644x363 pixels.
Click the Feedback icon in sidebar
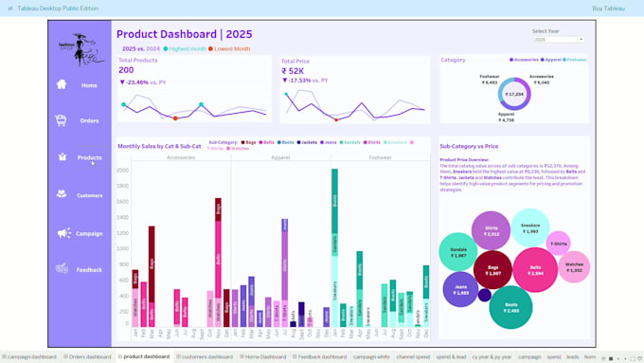tap(62, 268)
